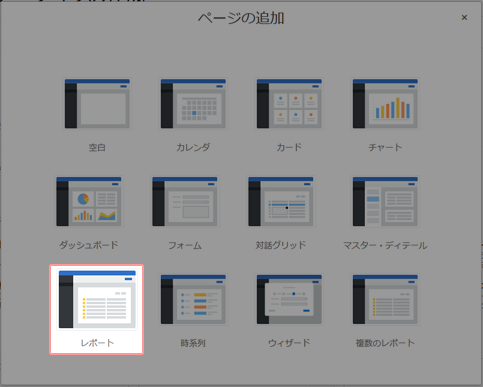
Task: Choose the マスター・ディテール page icon
Action: [385, 202]
